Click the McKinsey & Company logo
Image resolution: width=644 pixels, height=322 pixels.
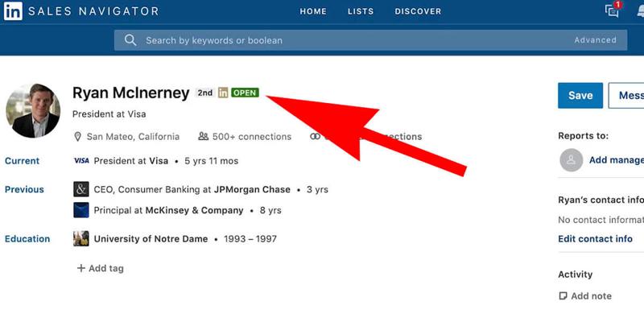pos(81,211)
